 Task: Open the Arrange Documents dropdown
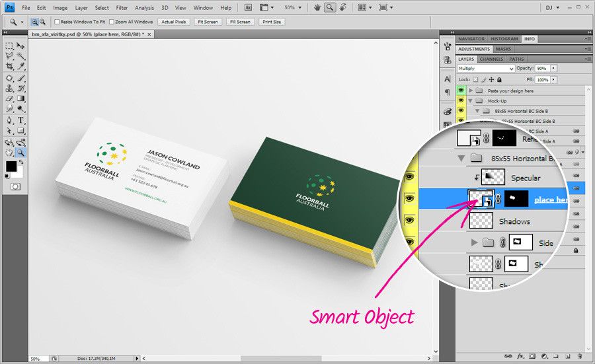click(x=364, y=7)
